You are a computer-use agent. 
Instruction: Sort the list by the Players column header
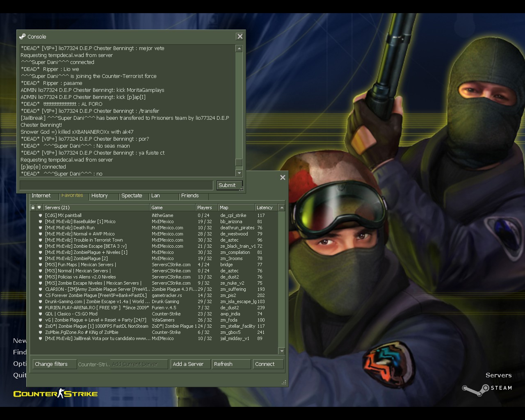click(207, 208)
